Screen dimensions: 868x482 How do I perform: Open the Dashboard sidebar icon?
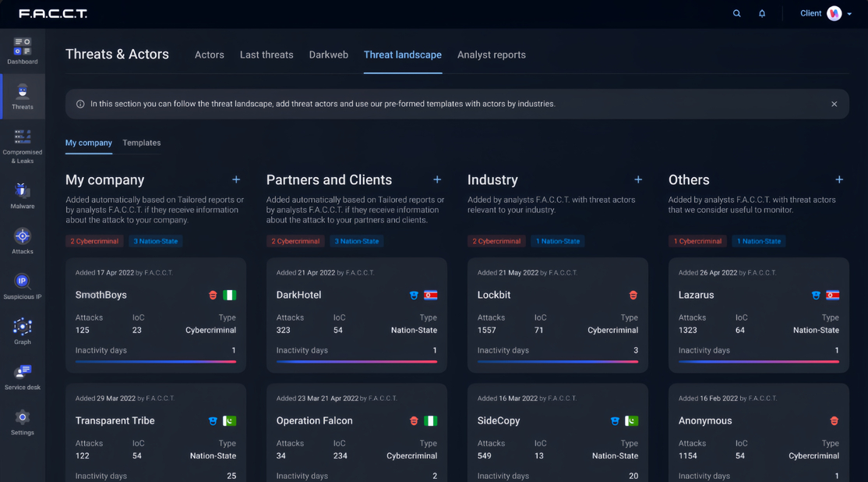tap(22, 51)
